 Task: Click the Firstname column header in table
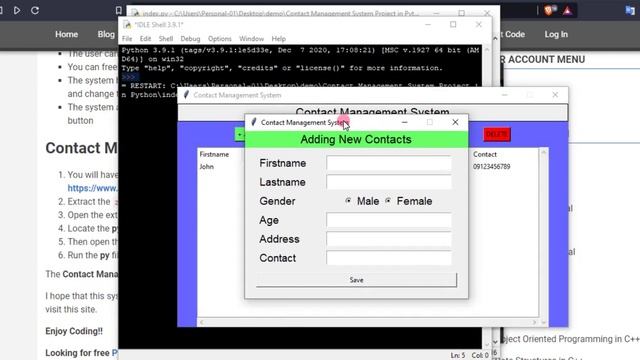pos(214,154)
